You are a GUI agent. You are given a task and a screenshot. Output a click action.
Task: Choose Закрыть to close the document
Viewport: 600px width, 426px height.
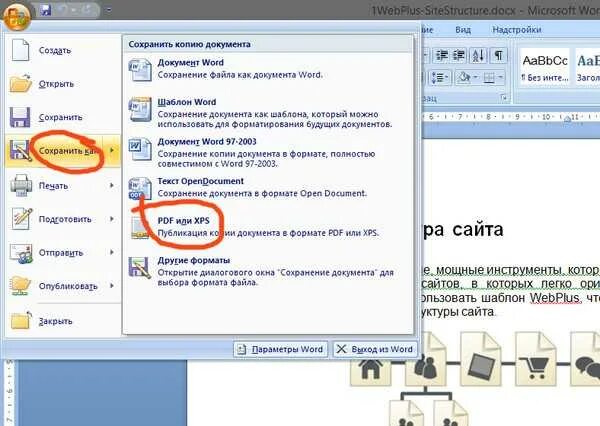[x=63, y=321]
